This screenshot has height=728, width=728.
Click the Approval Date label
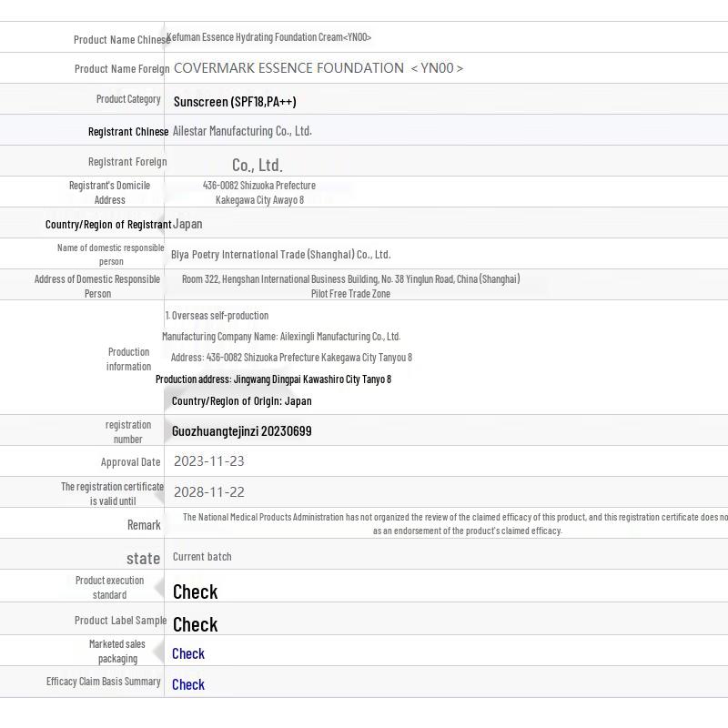click(130, 462)
